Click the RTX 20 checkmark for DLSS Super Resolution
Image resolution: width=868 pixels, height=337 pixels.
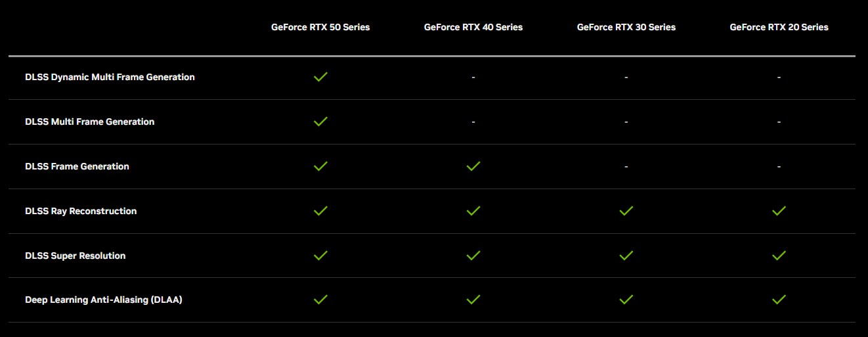779,256
